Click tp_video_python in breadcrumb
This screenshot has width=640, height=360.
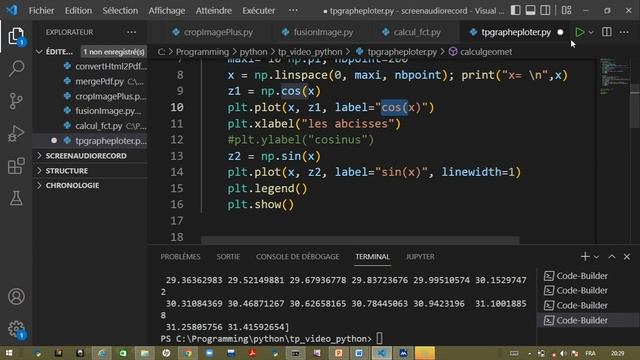pos(310,52)
